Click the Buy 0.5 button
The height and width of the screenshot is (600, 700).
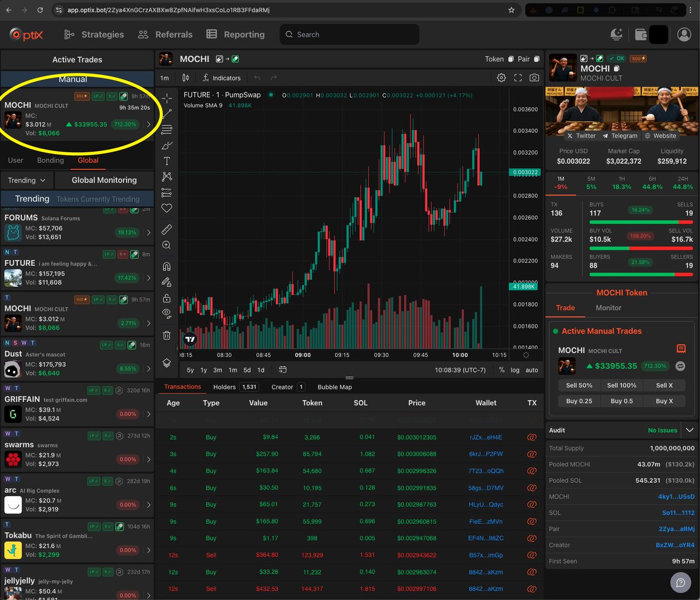pyautogui.click(x=621, y=401)
